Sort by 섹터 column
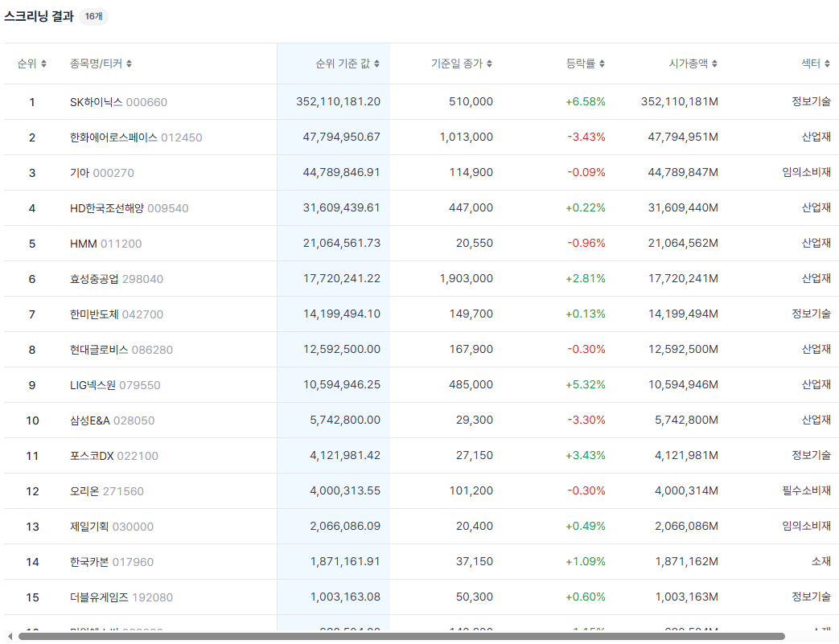This screenshot has height=644, width=839. [816, 64]
